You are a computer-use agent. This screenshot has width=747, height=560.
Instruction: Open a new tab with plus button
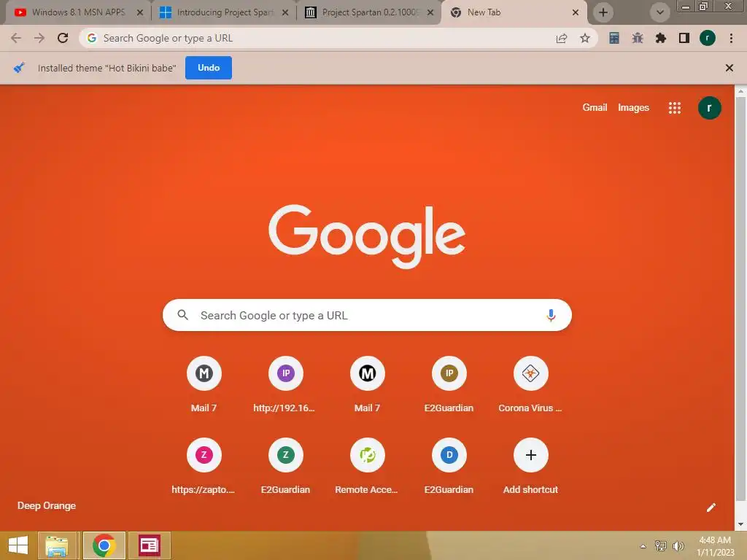603,12
